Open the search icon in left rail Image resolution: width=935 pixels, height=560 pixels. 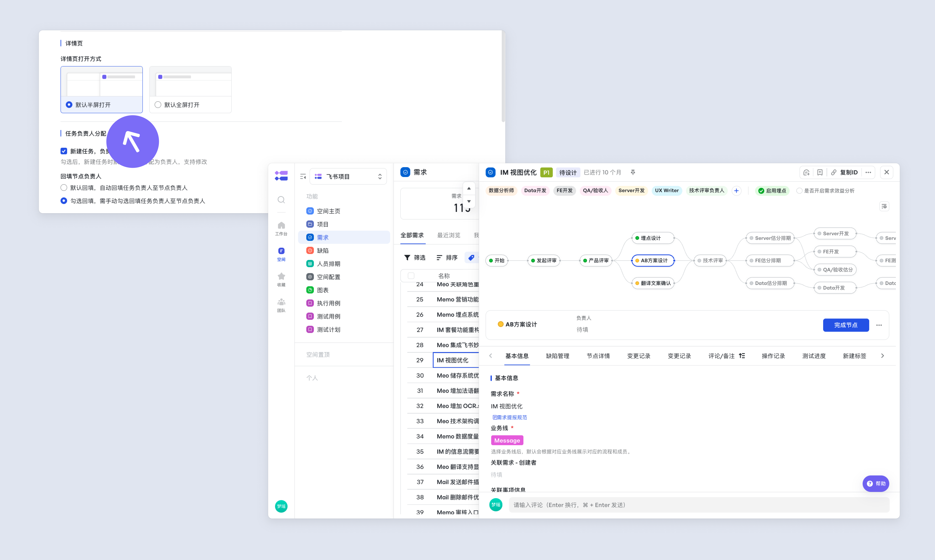281,200
